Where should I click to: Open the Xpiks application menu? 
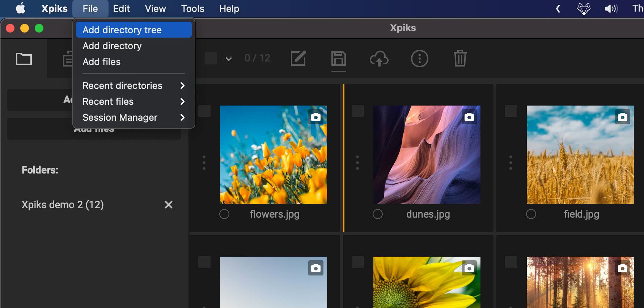point(55,9)
